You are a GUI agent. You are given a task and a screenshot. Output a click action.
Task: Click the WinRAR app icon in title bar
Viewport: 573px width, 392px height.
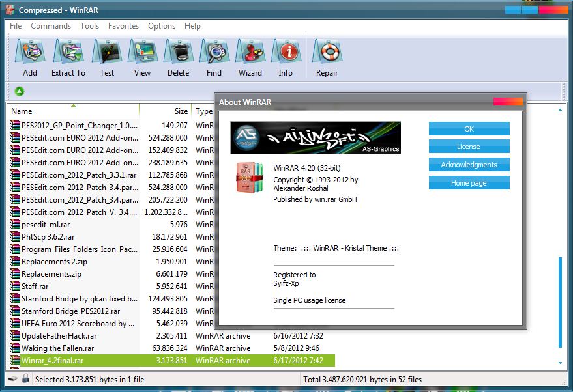[x=10, y=10]
